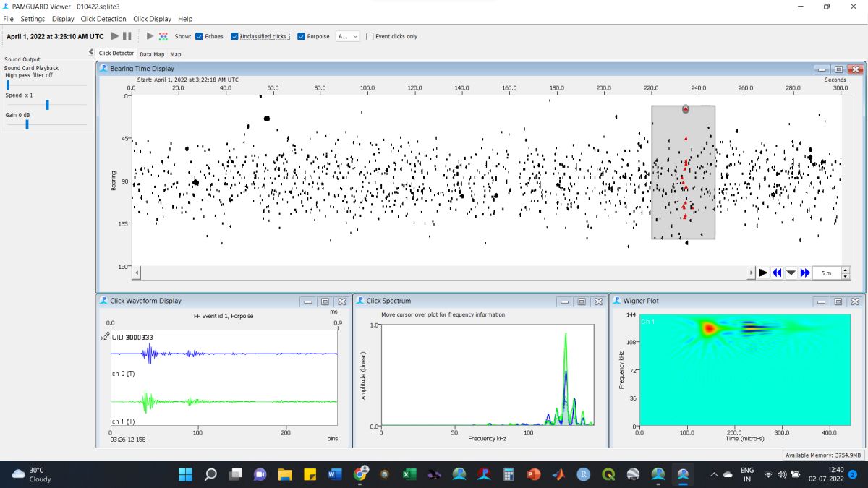Close the Bearing Time Display panel
Viewport: 868px width, 488px height.
pos(856,69)
